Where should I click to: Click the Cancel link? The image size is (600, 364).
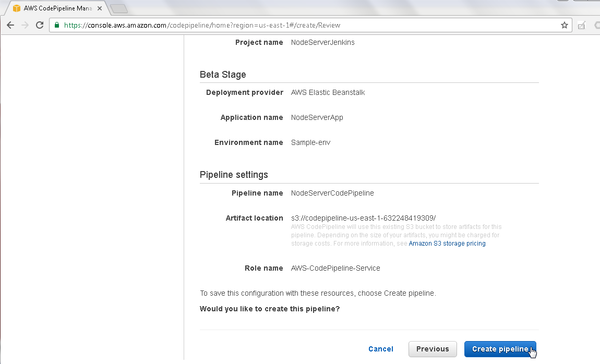coord(381,349)
